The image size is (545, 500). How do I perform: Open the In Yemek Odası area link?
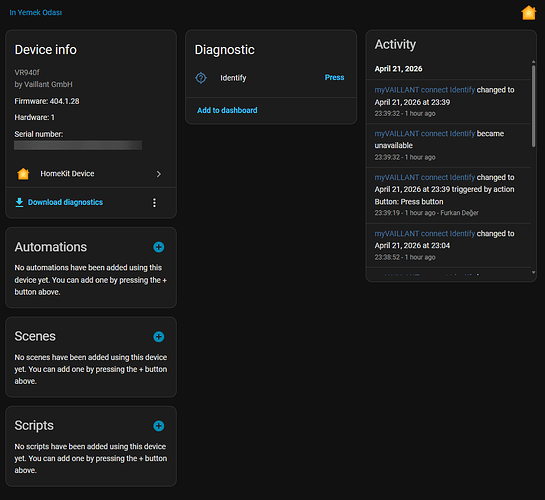[35, 13]
